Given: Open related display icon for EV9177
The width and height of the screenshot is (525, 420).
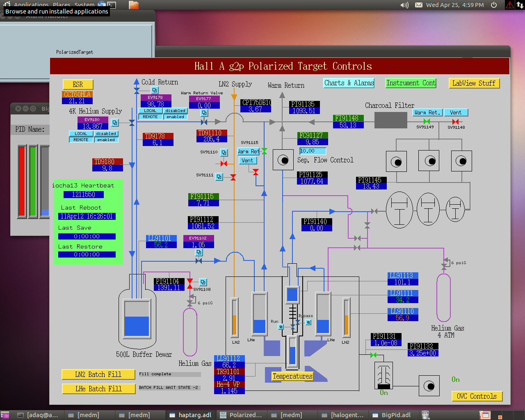Looking at the screenshot, I should pyautogui.click(x=204, y=113).
